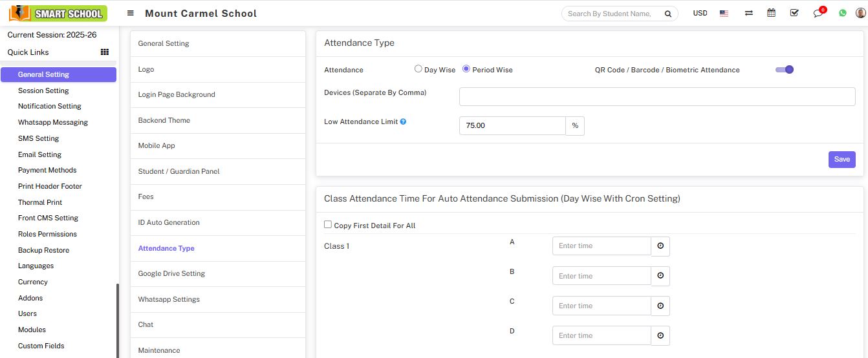Open time picker for Class 1 section A

(660, 246)
